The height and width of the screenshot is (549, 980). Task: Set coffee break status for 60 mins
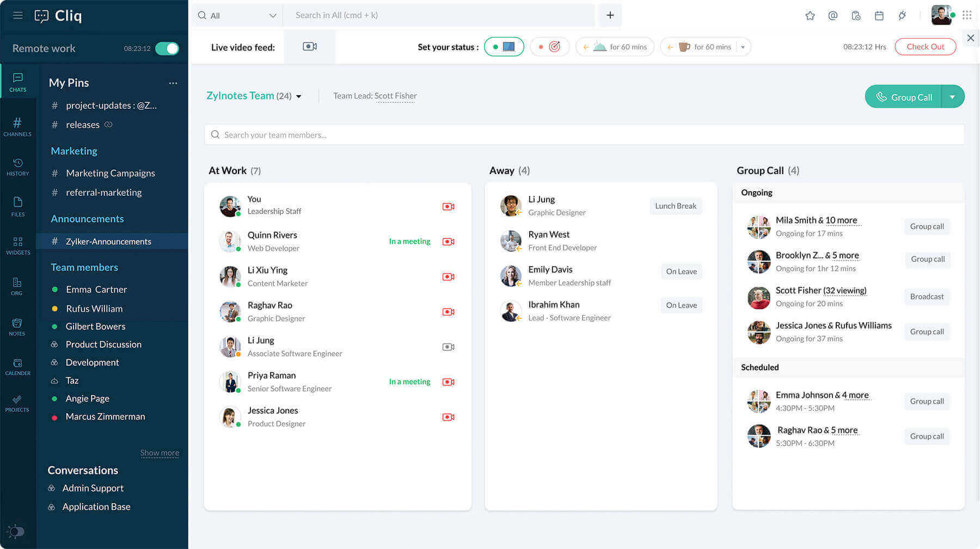(699, 47)
